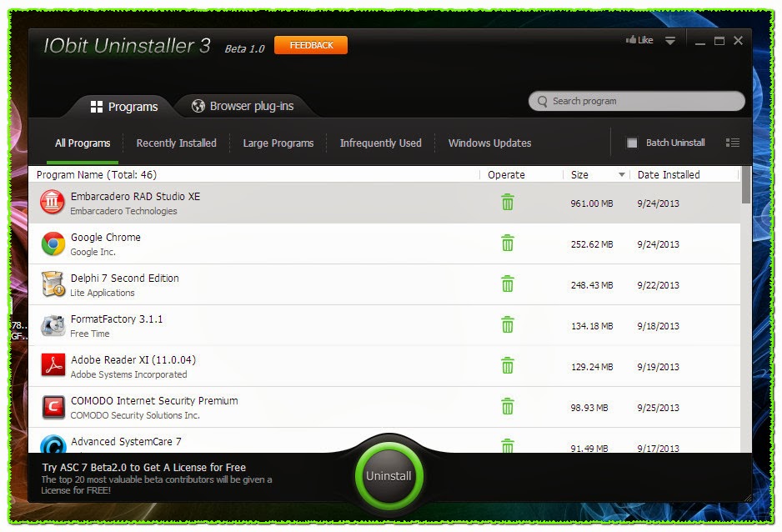Select the COMODO Internet Security Premium name

(154, 401)
